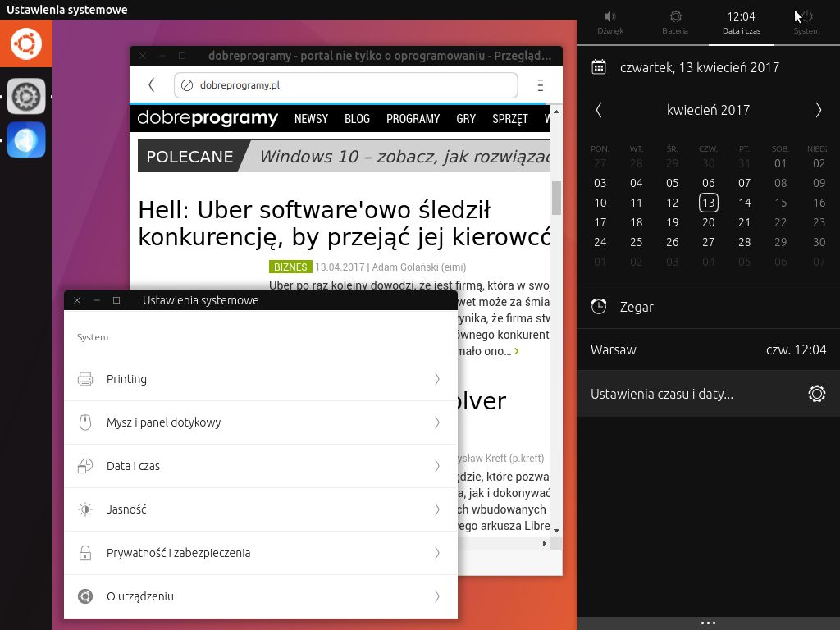Click the gear icon for time and date settings
Image resolution: width=840 pixels, height=630 pixels.
[816, 394]
